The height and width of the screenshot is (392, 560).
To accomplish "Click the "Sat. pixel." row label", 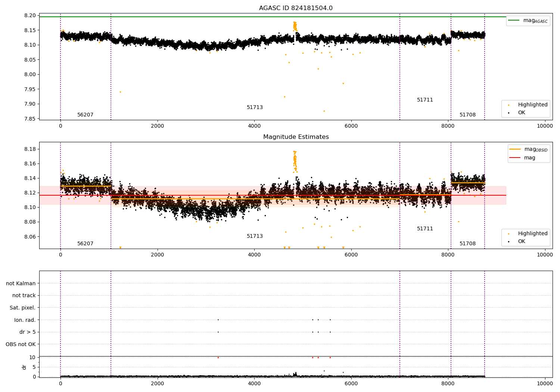I will (22, 308).
